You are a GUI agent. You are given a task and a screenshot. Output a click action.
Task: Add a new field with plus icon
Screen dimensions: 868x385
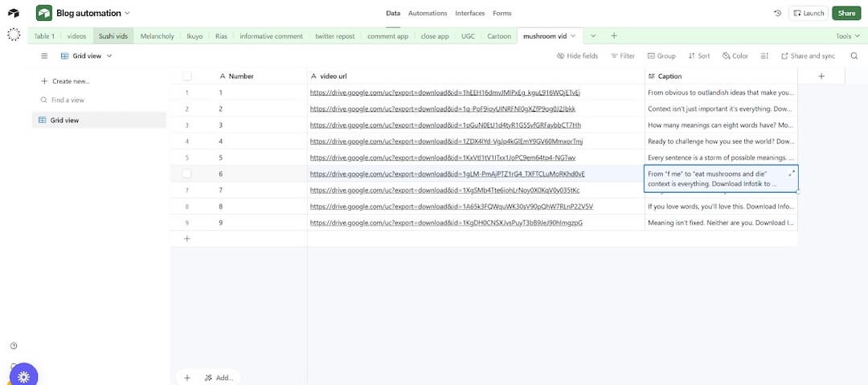coord(821,76)
